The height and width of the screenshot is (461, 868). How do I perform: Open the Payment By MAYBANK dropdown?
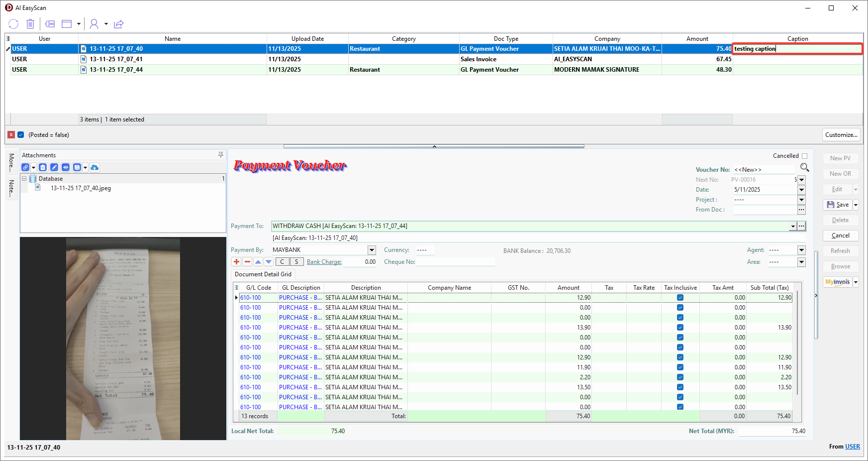(372, 250)
